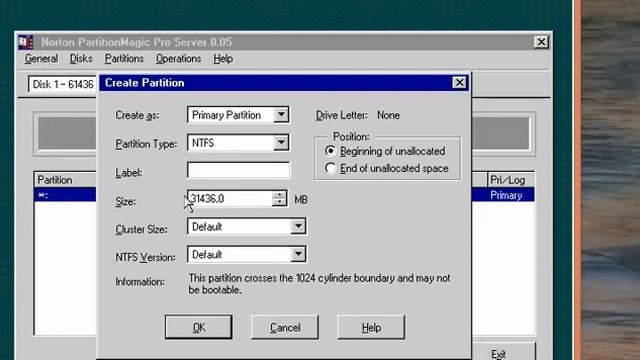Viewport: 640px width, 360px height.
Task: Click the PartitionMagic app icon in title bar
Action: point(25,42)
